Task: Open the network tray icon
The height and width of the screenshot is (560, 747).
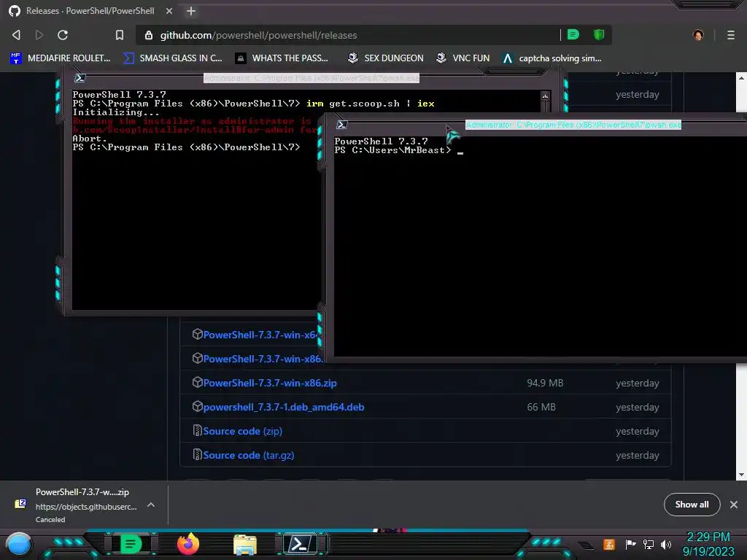Action: (x=649, y=544)
